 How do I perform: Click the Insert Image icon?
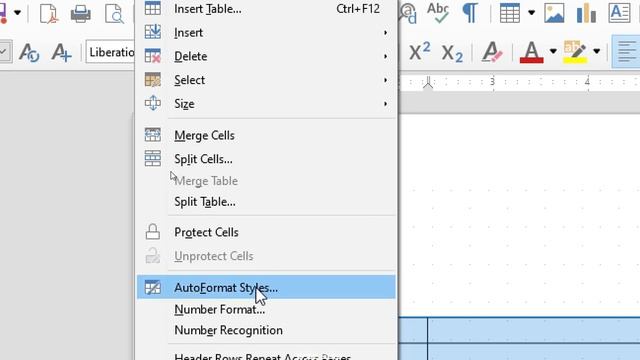click(x=554, y=13)
